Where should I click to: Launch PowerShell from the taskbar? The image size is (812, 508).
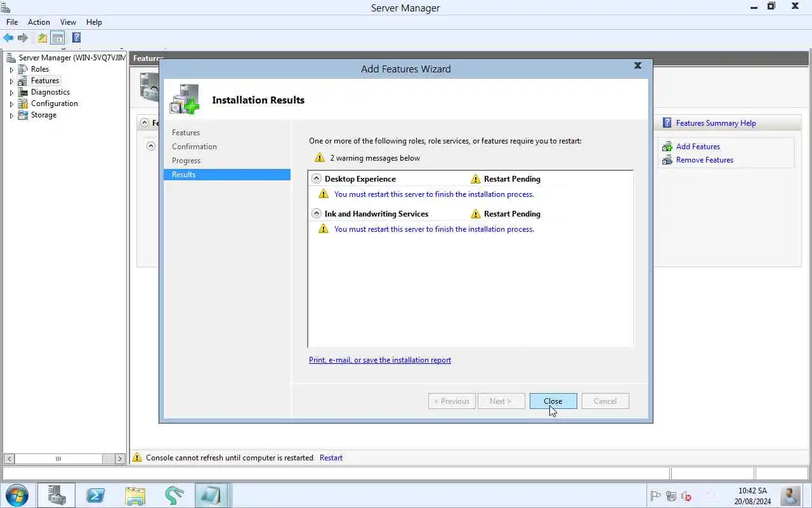coord(96,495)
